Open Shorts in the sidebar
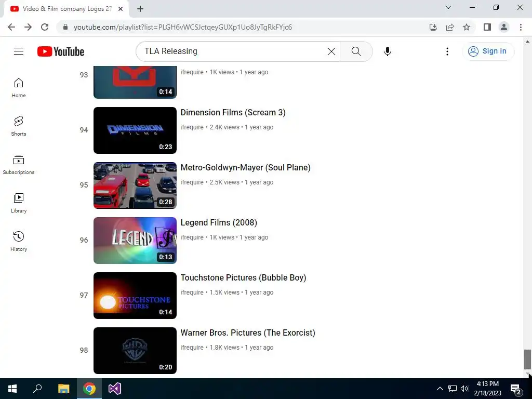Viewport: 532px width, 399px height. [x=19, y=126]
